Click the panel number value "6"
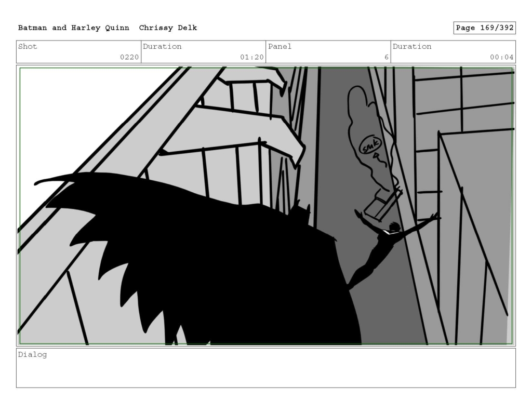 click(x=386, y=57)
